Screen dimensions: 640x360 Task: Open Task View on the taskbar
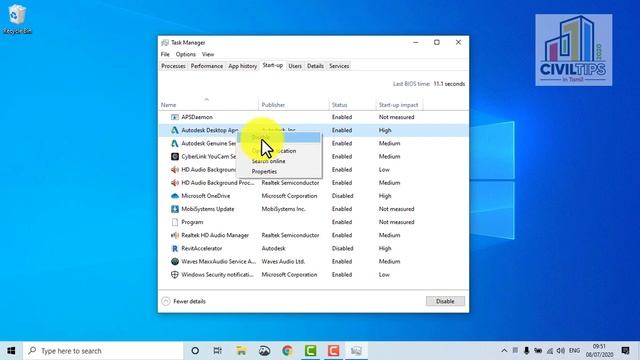click(x=218, y=351)
